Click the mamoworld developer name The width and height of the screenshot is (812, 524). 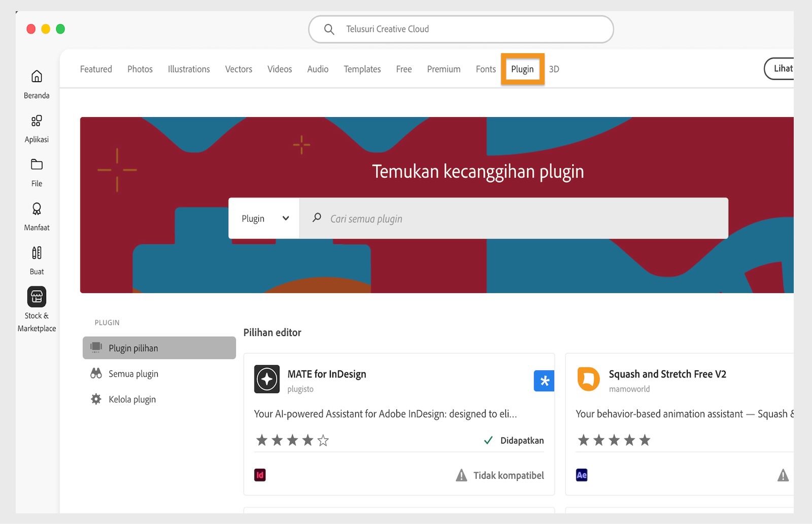pyautogui.click(x=629, y=389)
